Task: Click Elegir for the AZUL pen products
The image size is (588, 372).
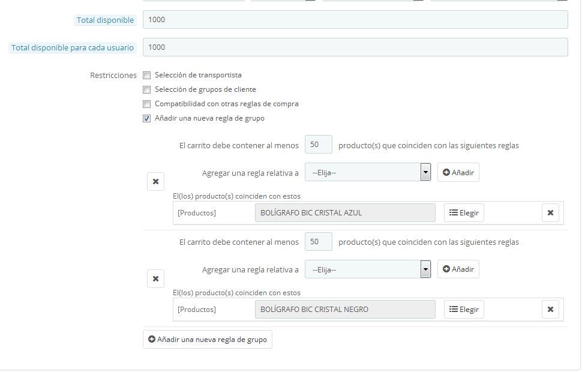Action: pos(464,212)
